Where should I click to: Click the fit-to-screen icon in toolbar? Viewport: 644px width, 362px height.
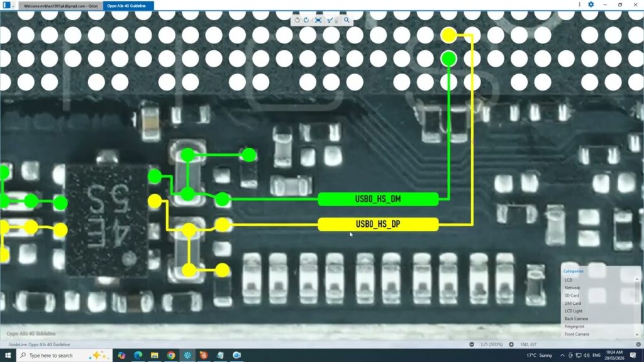[318, 20]
